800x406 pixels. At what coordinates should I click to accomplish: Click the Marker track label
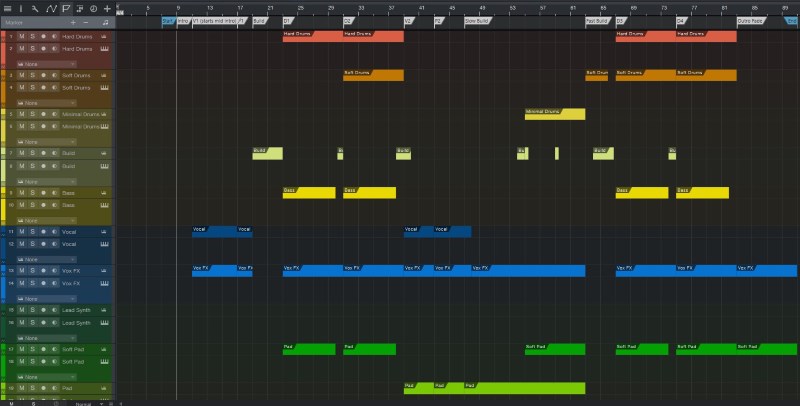(x=14, y=22)
